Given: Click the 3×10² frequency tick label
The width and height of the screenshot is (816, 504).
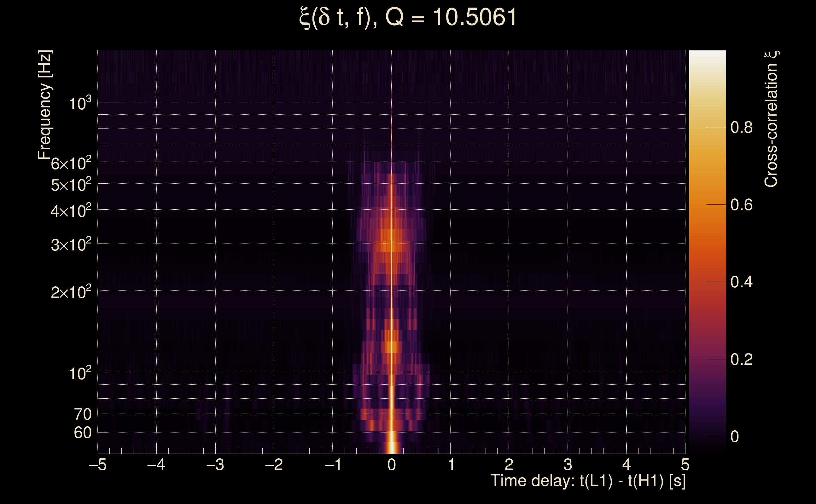Looking at the screenshot, I should click(71, 245).
